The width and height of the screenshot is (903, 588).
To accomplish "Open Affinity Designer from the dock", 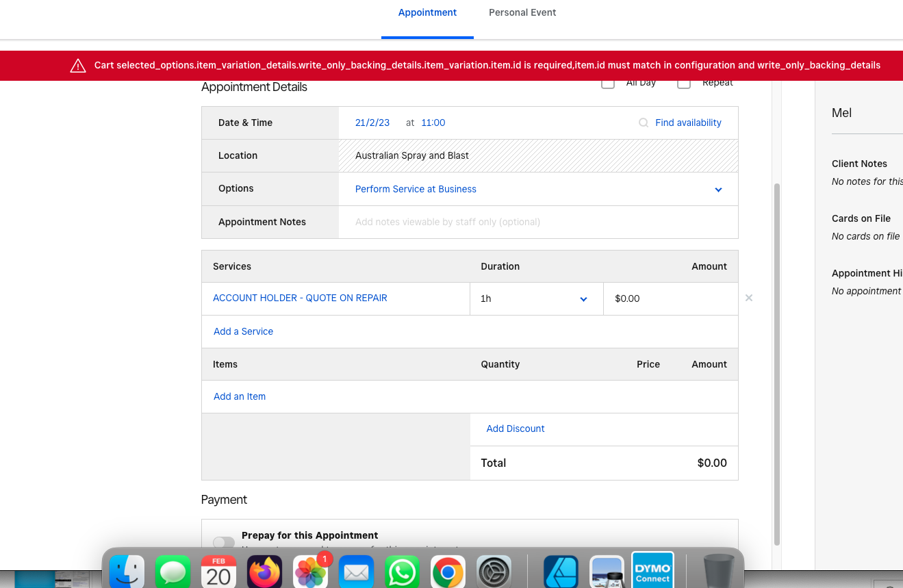I will 561,572.
